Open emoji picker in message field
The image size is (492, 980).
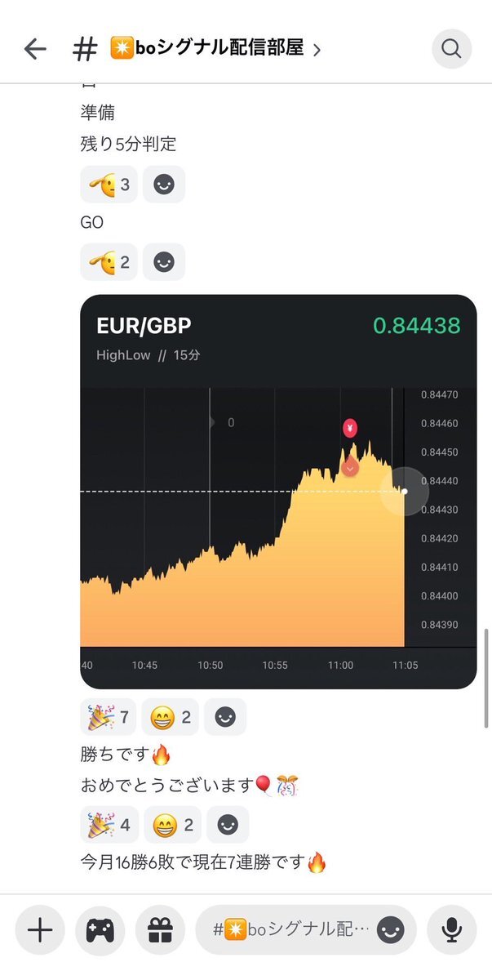(x=391, y=930)
